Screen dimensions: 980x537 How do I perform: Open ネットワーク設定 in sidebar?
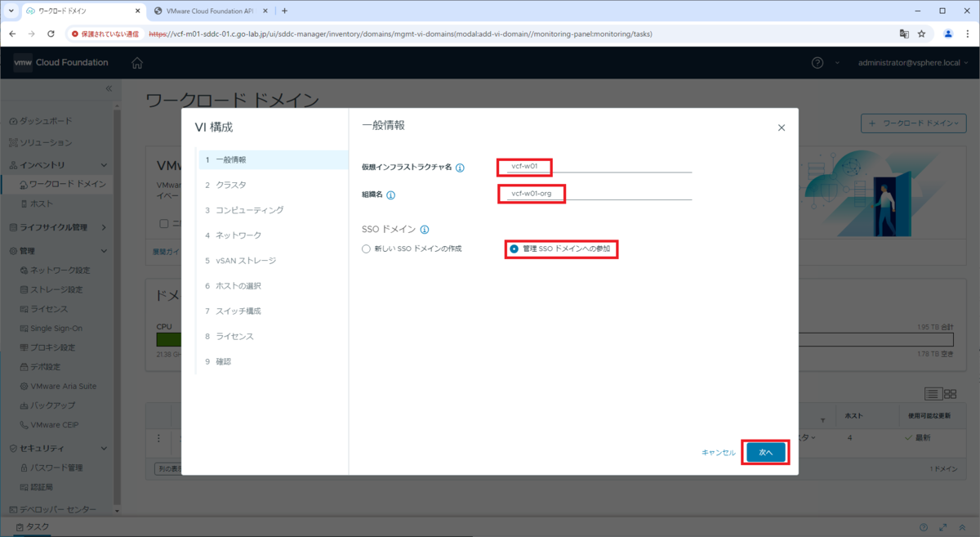click(x=55, y=271)
